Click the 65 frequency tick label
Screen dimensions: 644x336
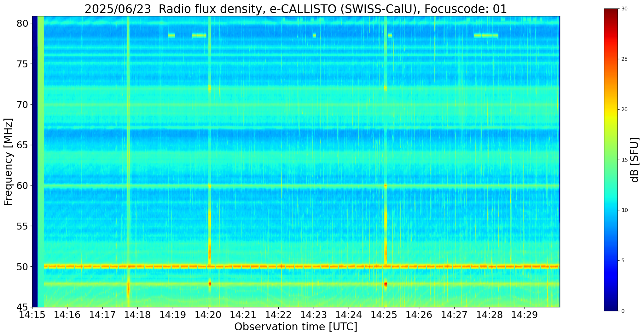point(22,145)
